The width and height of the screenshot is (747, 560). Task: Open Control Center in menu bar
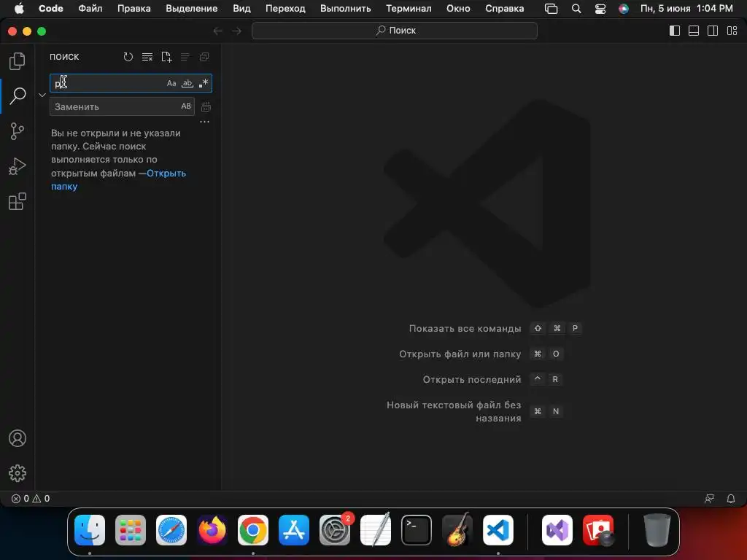click(x=600, y=9)
